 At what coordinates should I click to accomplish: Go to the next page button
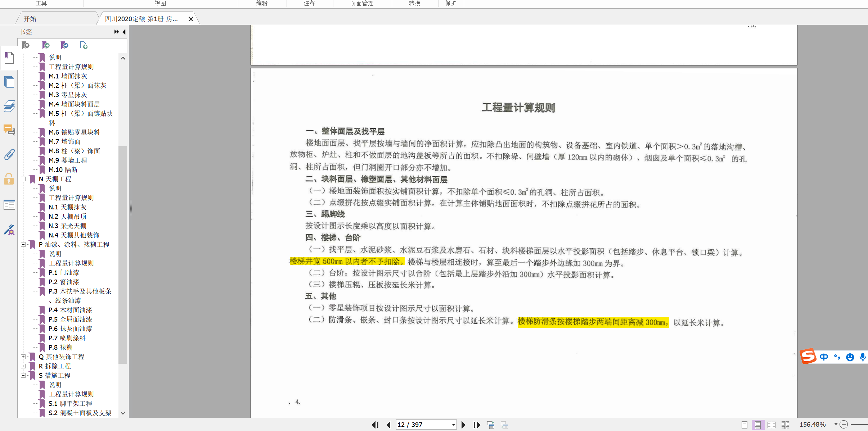[463, 425]
